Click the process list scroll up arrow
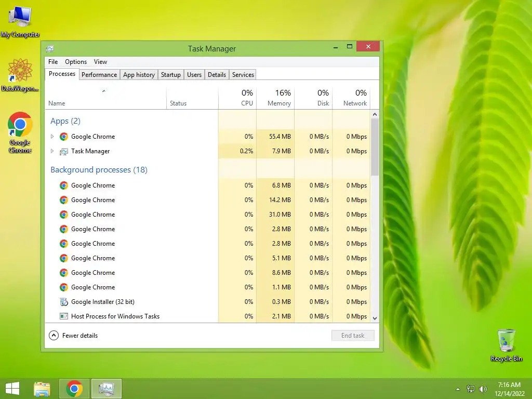The height and width of the screenshot is (399, 532). coord(375,114)
